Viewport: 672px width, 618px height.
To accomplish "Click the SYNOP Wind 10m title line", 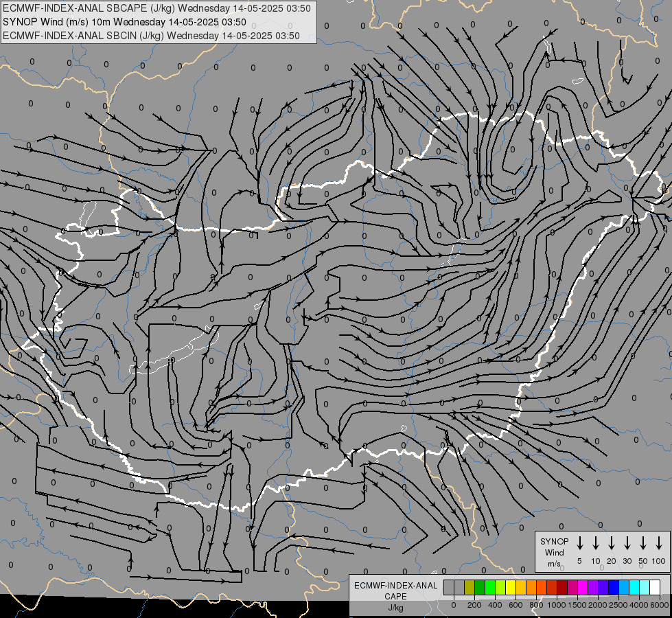I will (124, 22).
